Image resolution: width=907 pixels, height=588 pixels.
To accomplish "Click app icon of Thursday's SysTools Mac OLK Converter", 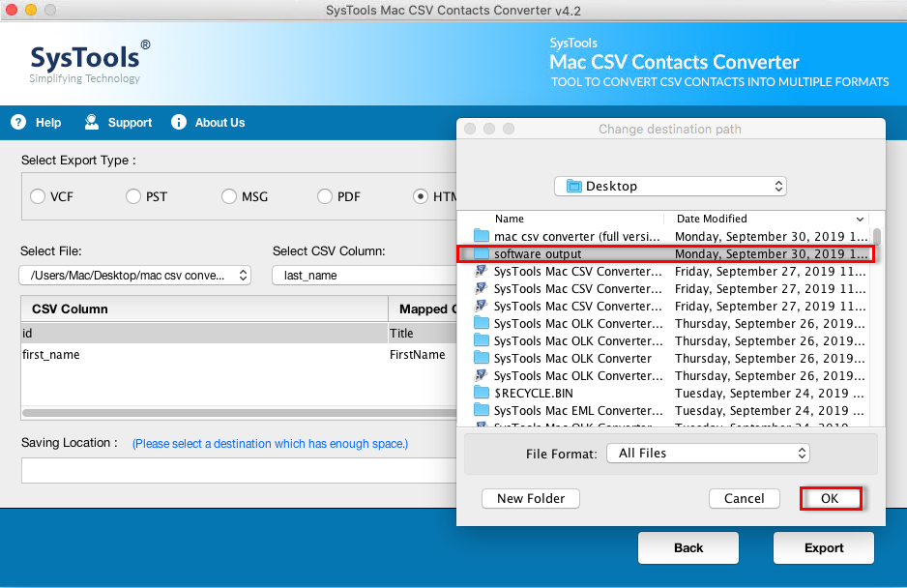I will pos(482,375).
